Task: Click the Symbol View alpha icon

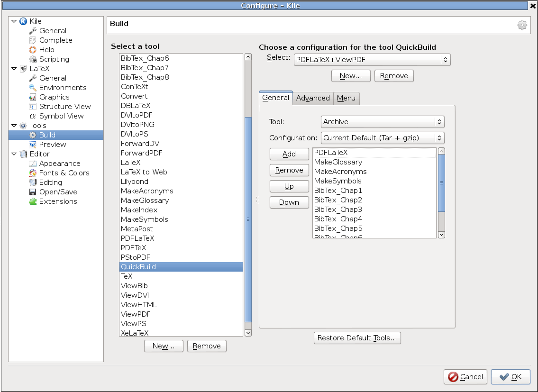Action: 33,116
